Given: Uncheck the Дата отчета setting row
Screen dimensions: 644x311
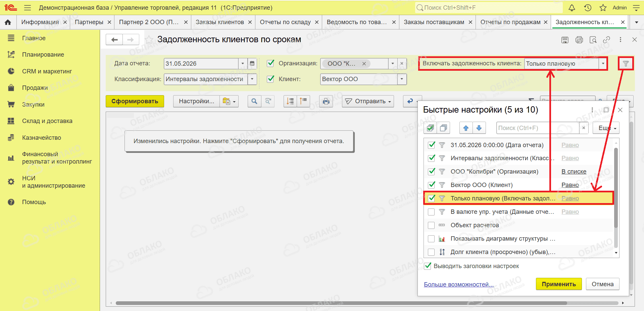Looking at the screenshot, I should click(x=432, y=145).
